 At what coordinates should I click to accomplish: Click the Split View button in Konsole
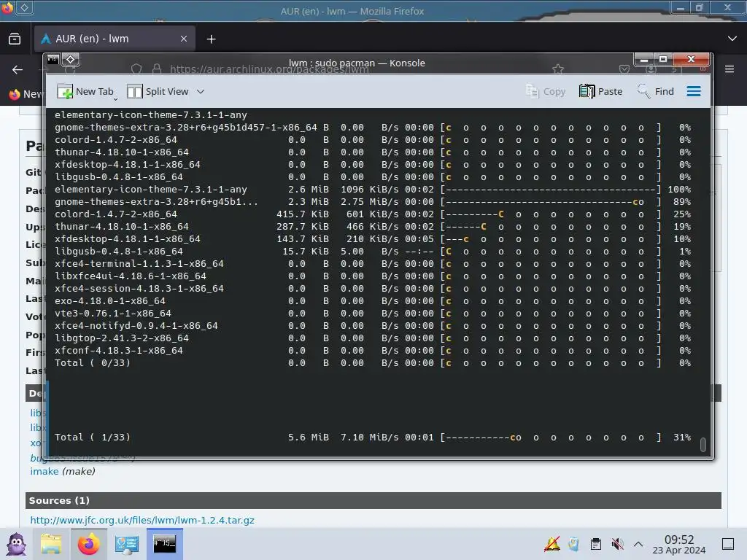coord(158,91)
